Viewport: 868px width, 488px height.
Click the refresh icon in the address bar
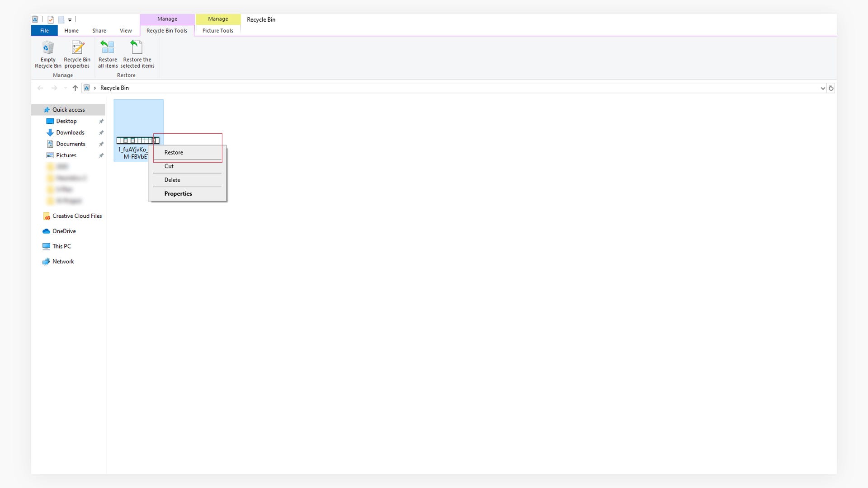click(831, 88)
